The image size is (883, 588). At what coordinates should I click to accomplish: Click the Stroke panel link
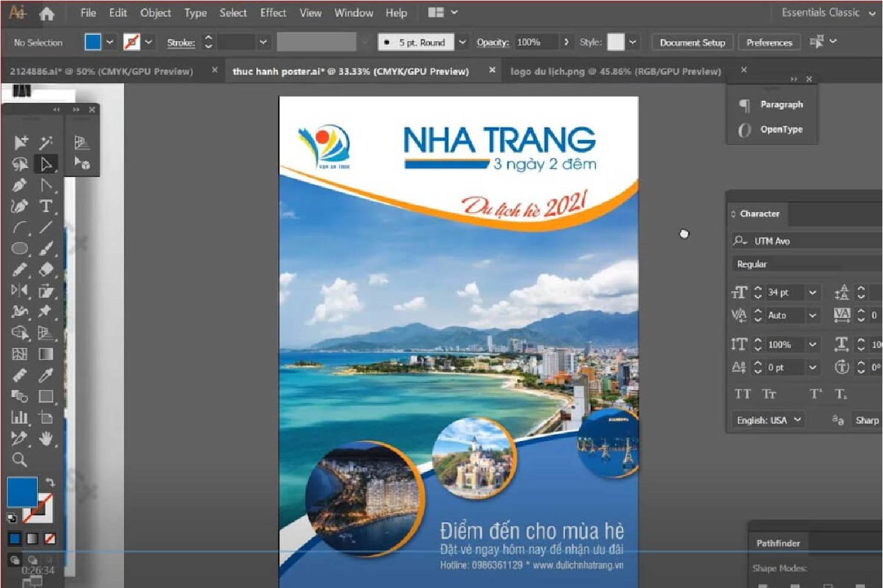[181, 42]
